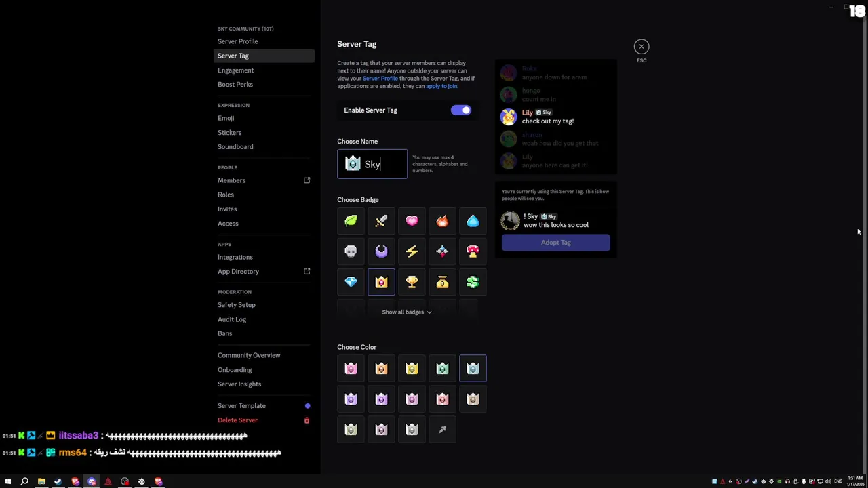Open the Server Profile settings page
Viewport: 868px width, 488px height.
(x=264, y=41)
